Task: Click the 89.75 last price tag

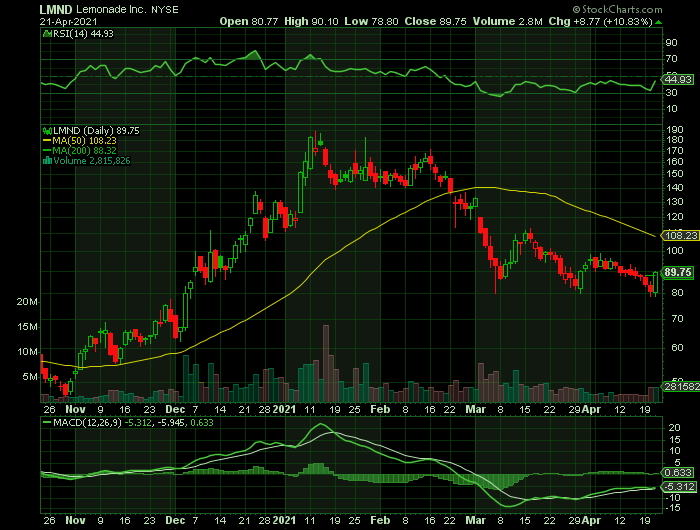Action: (678, 272)
